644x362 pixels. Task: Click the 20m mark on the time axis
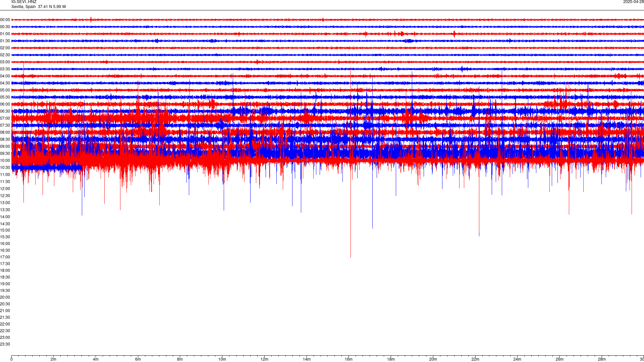[x=433, y=359]
